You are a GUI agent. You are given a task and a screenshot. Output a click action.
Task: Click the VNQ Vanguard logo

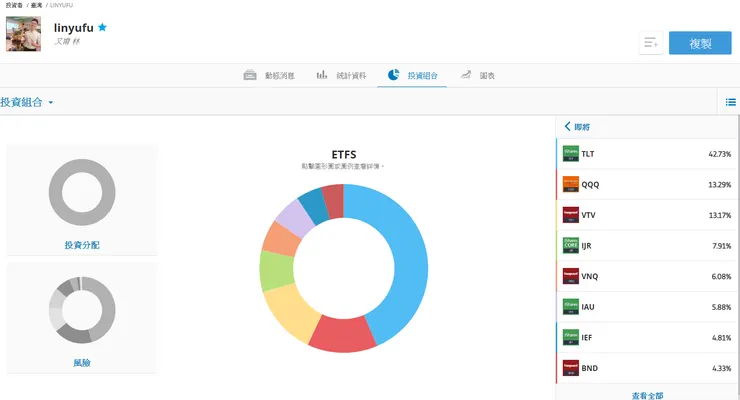(x=571, y=276)
